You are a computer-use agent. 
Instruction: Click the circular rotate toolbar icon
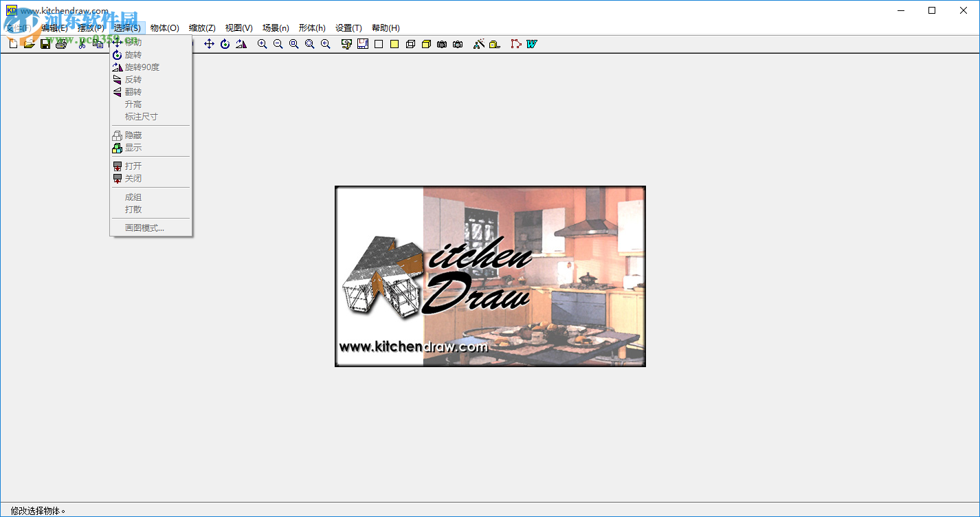coord(225,44)
